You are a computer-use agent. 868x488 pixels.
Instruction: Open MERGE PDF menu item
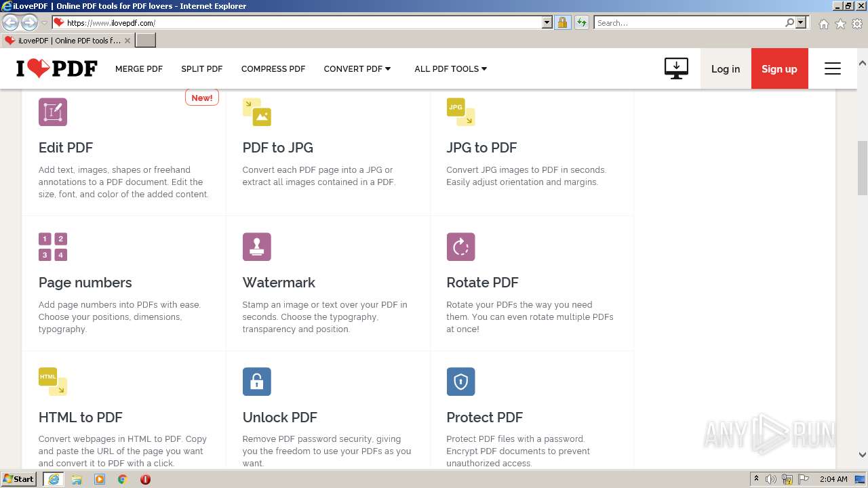(139, 68)
